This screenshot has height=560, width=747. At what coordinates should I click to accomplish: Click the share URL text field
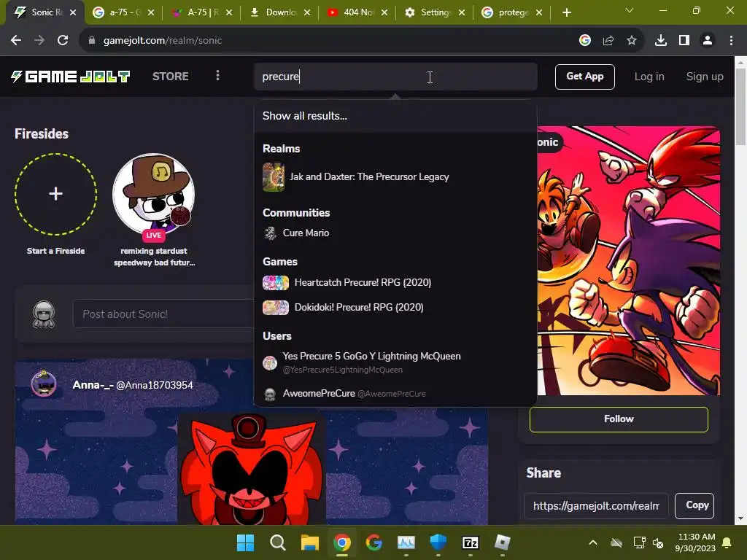(x=596, y=506)
